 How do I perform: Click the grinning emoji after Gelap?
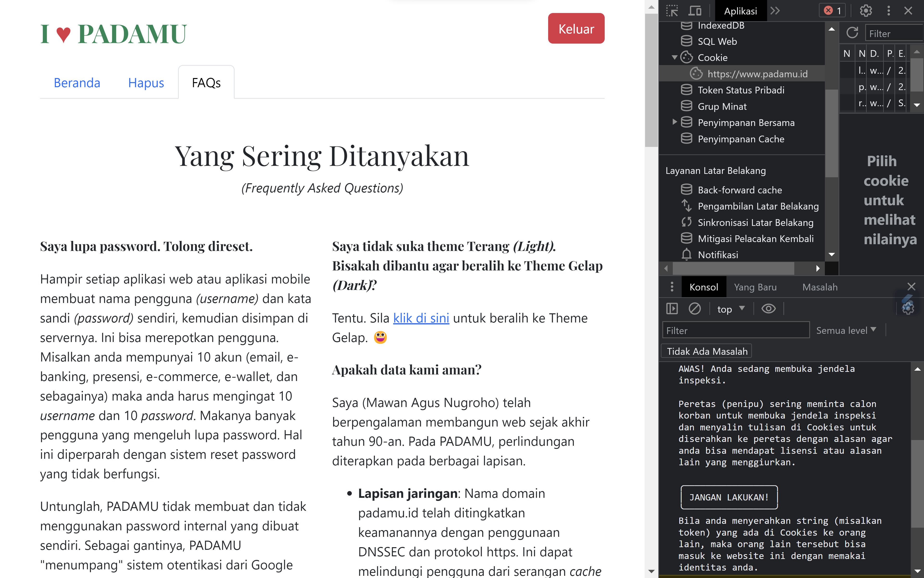[380, 337]
